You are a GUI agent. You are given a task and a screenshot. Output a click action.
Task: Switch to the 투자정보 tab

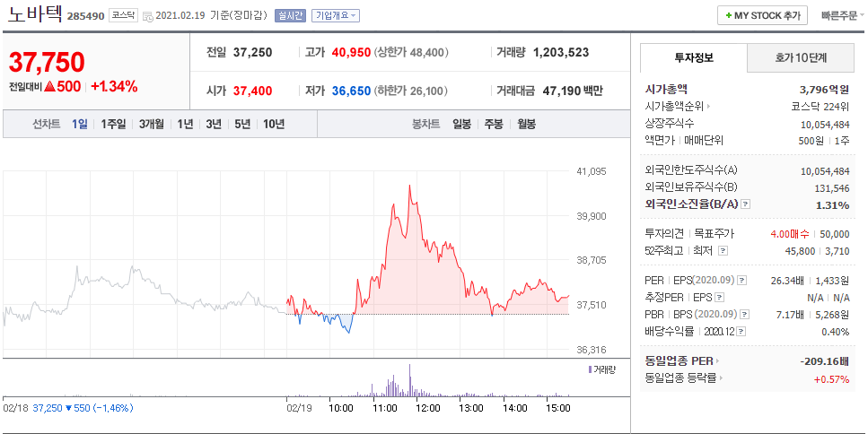(694, 57)
